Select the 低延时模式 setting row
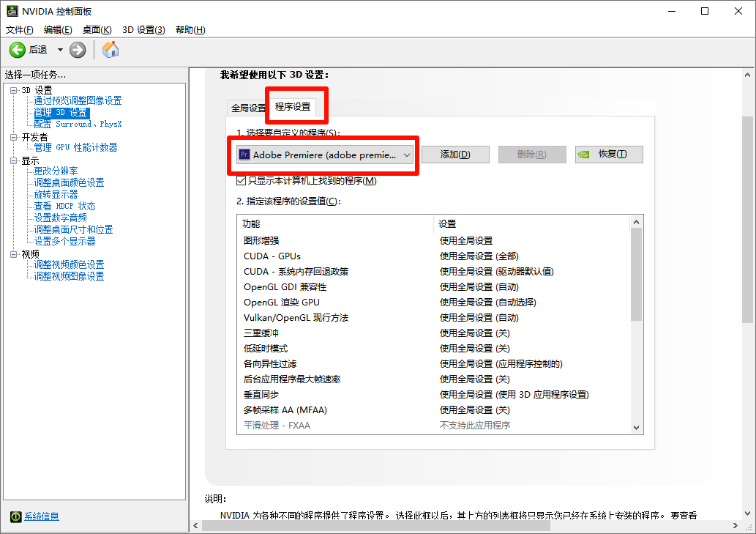Screen dimensions: 756x534 (x=434, y=349)
